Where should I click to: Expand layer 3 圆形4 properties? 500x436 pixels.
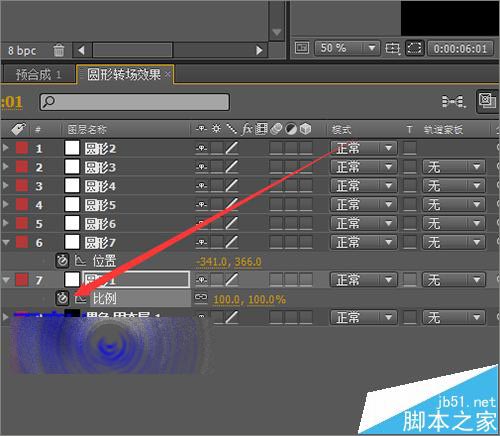pyautogui.click(x=5, y=185)
